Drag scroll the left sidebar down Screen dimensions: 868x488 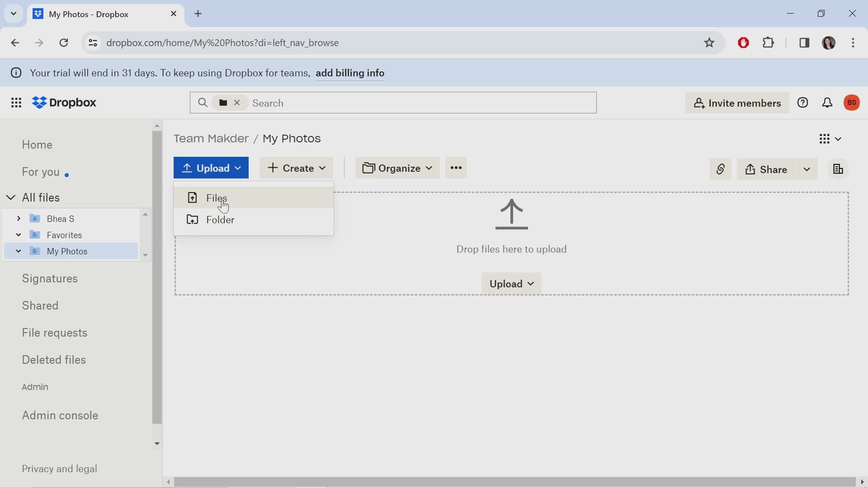[157, 444]
